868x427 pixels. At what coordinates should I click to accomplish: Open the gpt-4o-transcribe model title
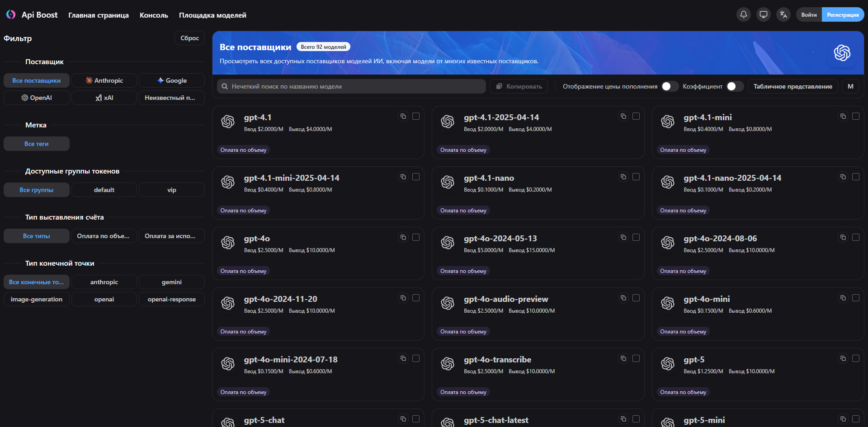497,360
